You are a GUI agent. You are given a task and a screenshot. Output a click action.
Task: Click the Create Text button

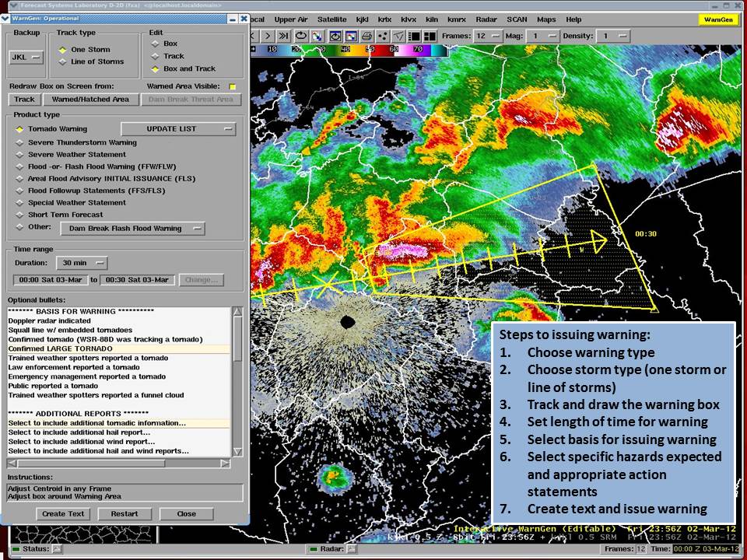(x=63, y=514)
